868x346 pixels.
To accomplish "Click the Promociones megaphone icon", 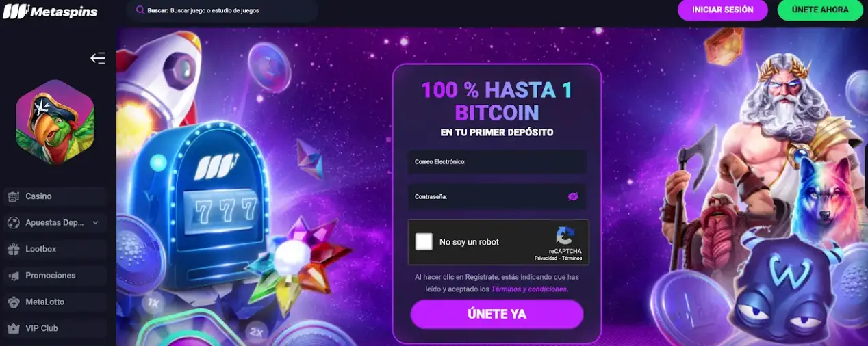I will click(13, 276).
